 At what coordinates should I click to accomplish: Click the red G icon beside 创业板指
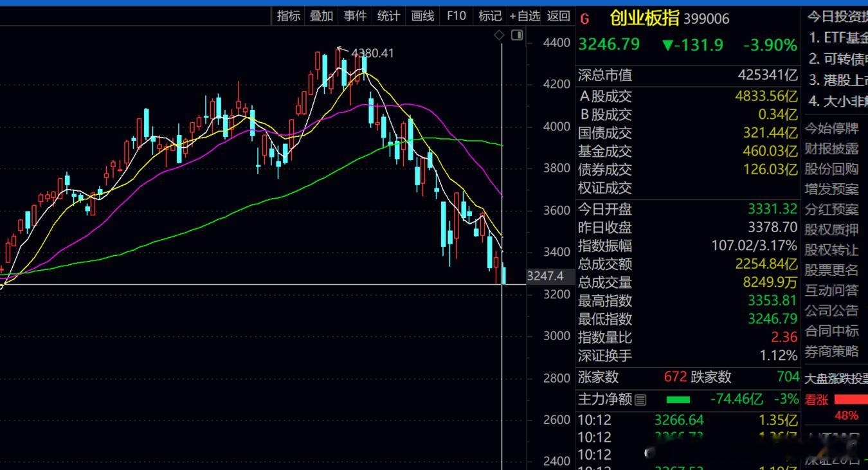[x=584, y=19]
